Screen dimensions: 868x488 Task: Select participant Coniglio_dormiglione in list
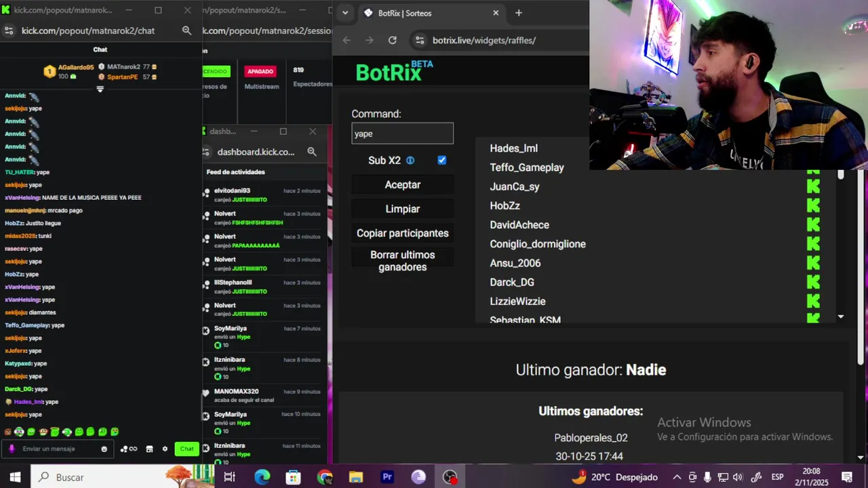pos(538,244)
